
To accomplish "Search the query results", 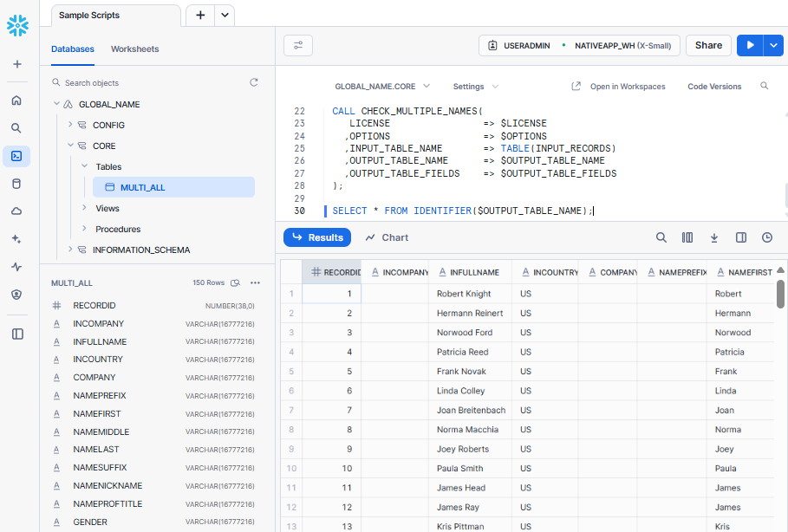I will [661, 237].
